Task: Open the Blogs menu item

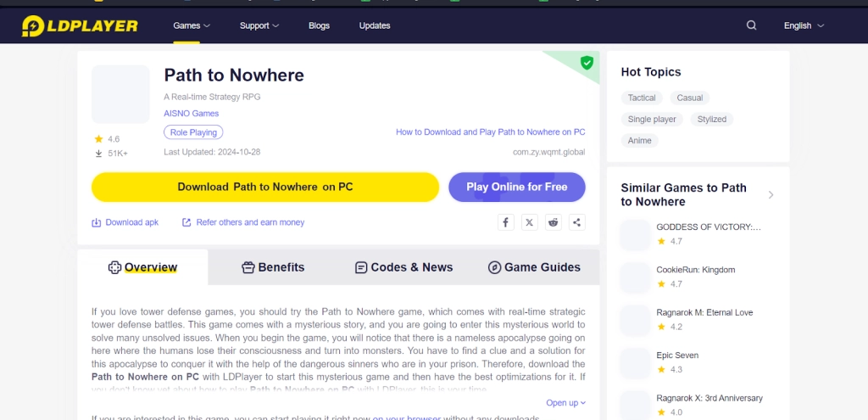Action: (319, 25)
